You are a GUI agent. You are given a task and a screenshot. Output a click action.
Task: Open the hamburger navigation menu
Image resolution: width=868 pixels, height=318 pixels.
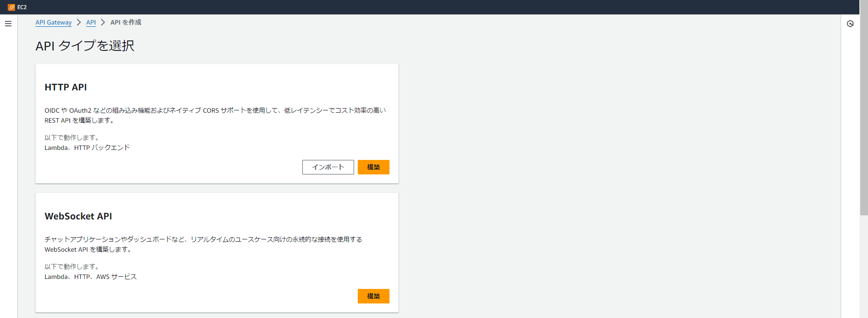tap(8, 24)
